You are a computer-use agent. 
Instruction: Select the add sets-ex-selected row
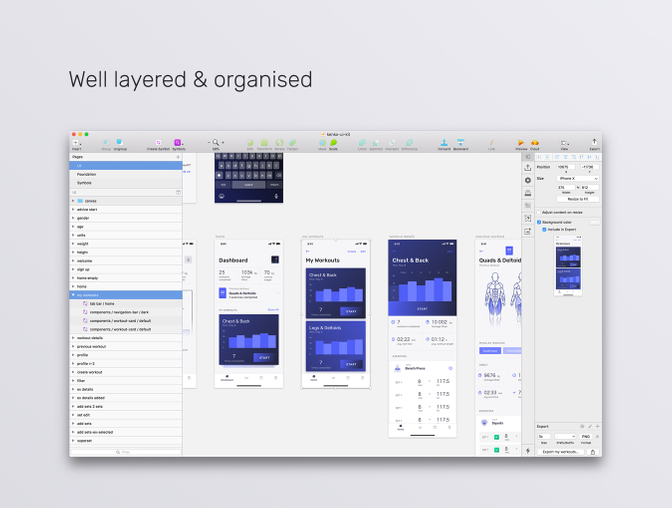click(x=126, y=432)
